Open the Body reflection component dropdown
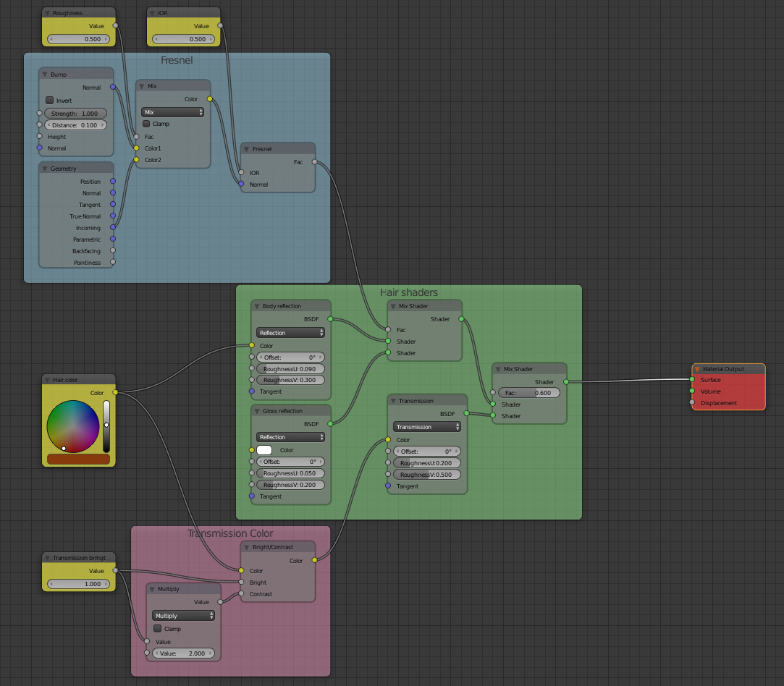This screenshot has width=784, height=686. (290, 333)
